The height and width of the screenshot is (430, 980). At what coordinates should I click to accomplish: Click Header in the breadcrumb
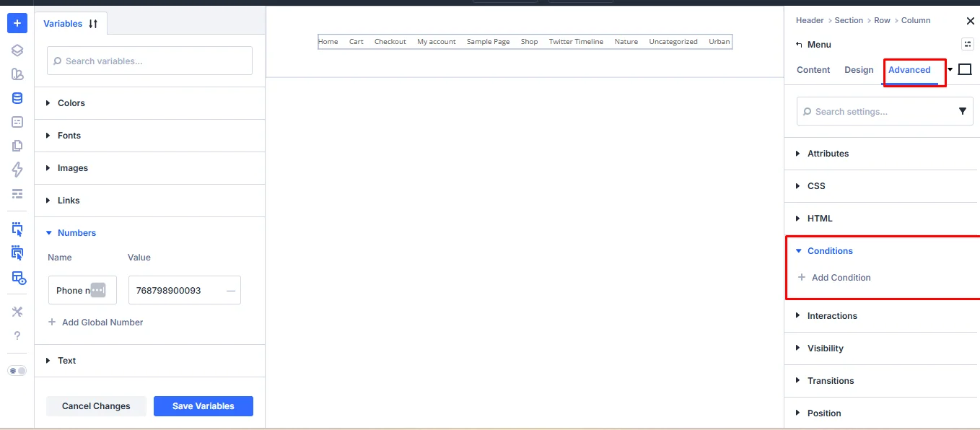810,20
